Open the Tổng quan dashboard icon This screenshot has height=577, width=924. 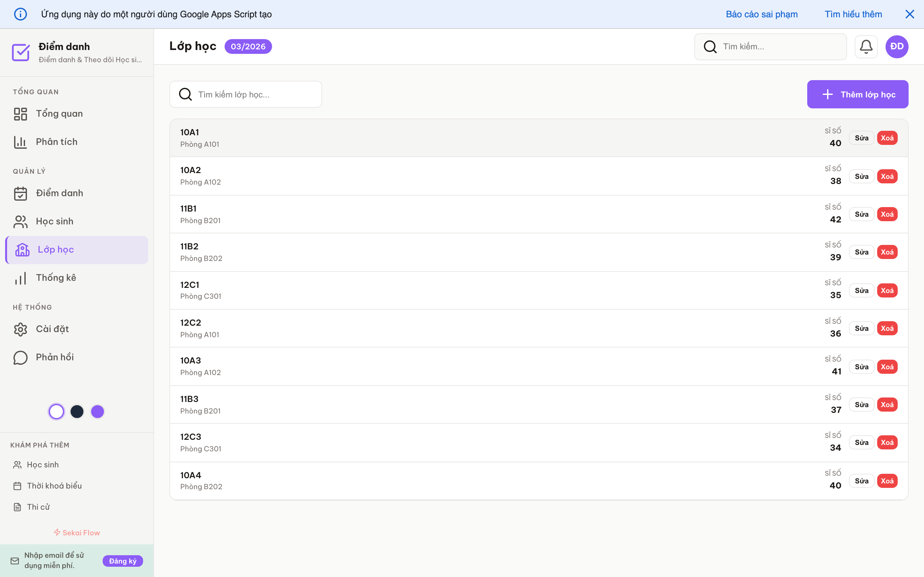point(20,113)
